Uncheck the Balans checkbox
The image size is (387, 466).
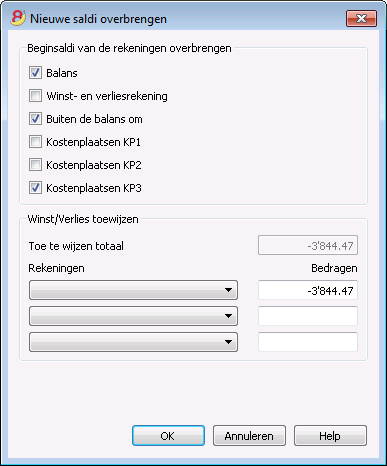[35, 73]
